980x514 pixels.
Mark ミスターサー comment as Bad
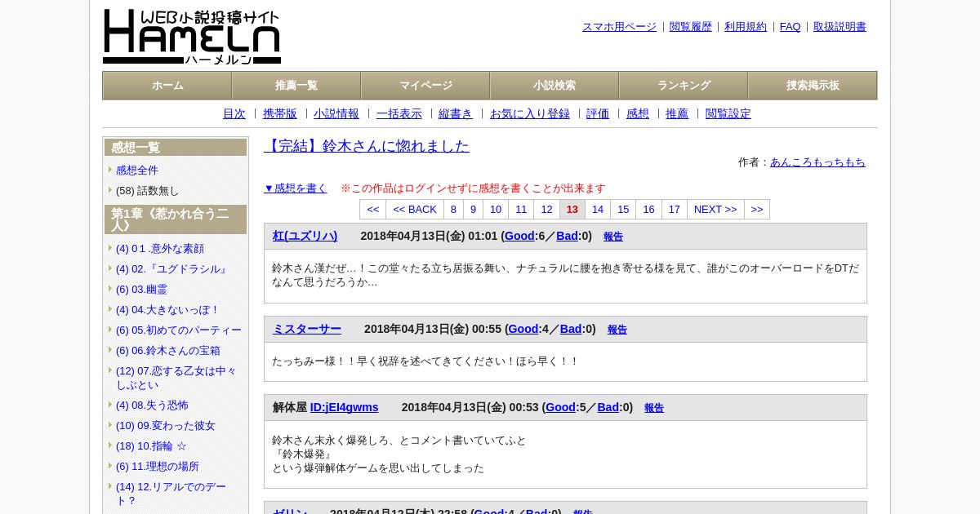[x=571, y=330]
